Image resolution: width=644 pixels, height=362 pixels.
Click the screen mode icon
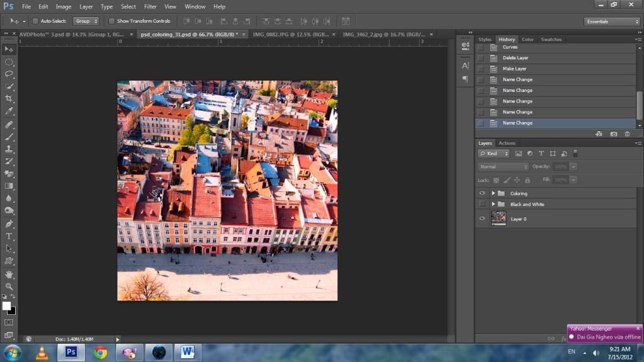pyautogui.click(x=9, y=336)
